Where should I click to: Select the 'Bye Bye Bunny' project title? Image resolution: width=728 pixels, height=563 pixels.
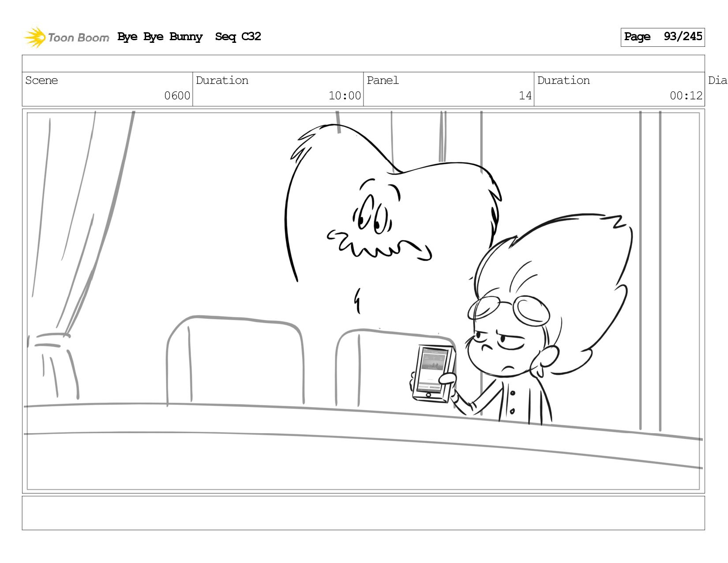[160, 37]
